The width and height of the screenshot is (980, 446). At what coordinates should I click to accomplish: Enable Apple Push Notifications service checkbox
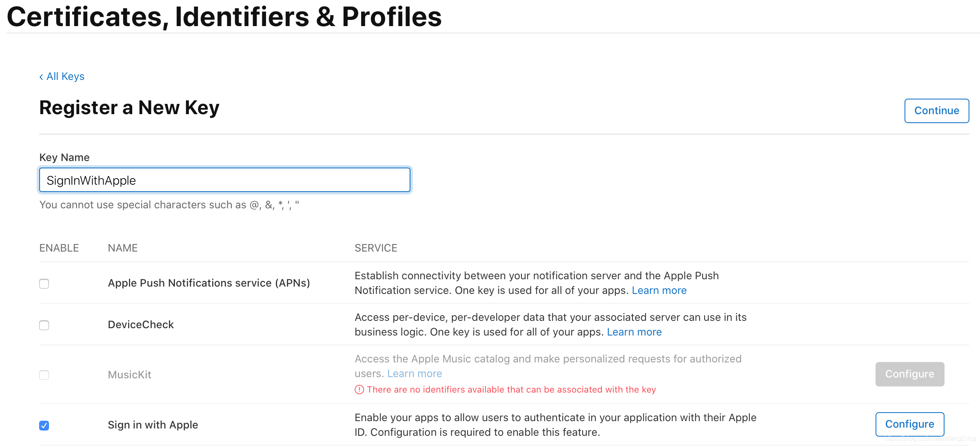[44, 283]
